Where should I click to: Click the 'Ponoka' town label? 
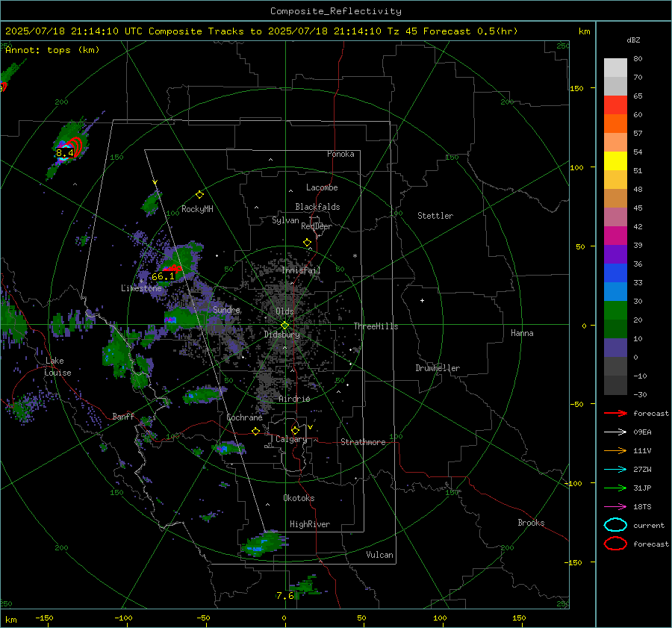coord(340,154)
